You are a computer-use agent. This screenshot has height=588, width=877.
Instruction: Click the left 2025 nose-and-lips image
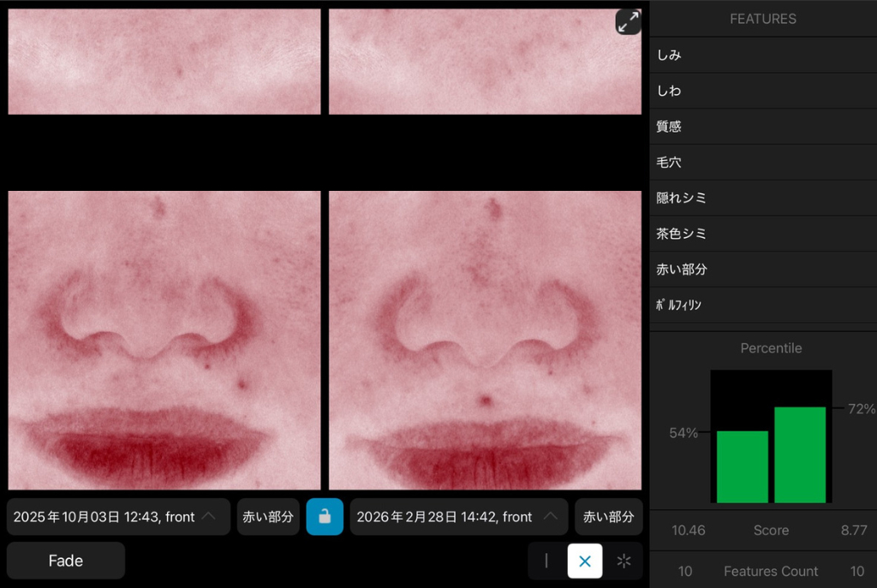pyautogui.click(x=164, y=340)
